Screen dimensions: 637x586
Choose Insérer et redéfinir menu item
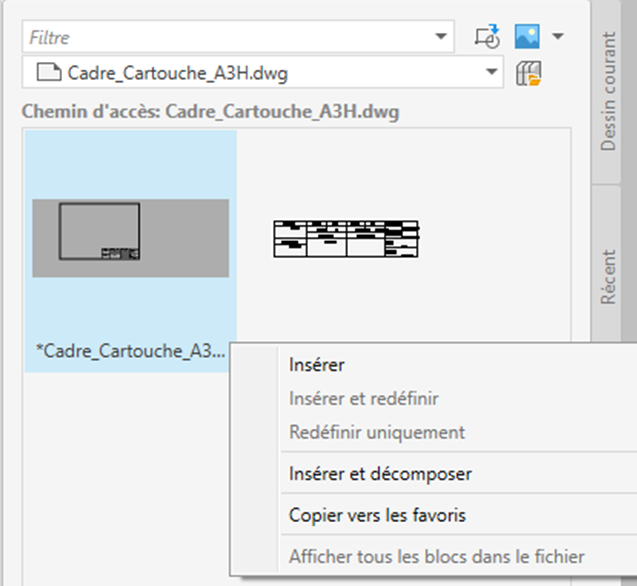(x=364, y=399)
